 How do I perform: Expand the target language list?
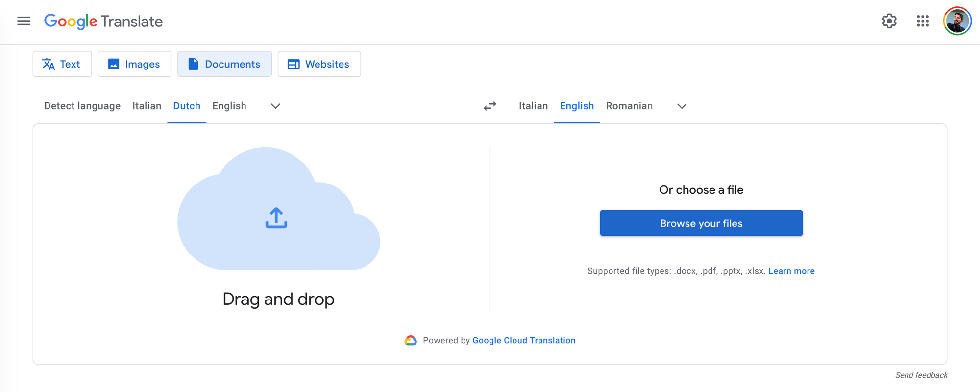(x=682, y=106)
